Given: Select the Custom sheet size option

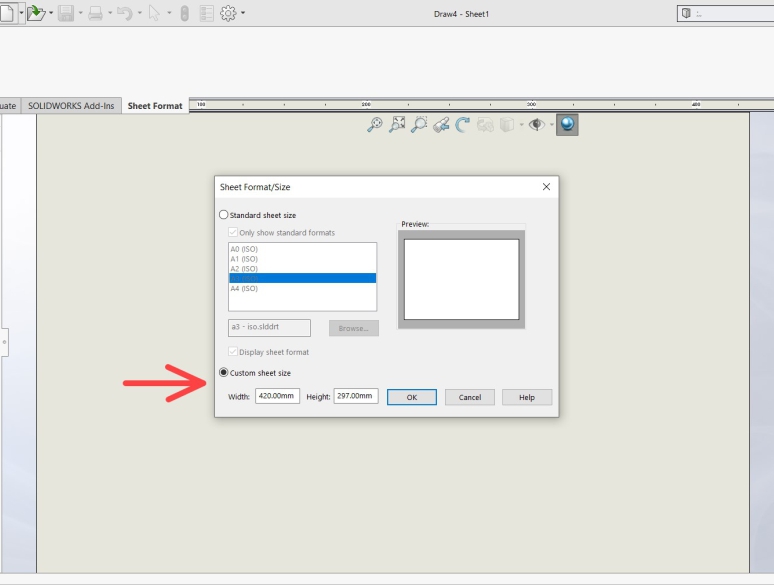Looking at the screenshot, I should coord(224,373).
